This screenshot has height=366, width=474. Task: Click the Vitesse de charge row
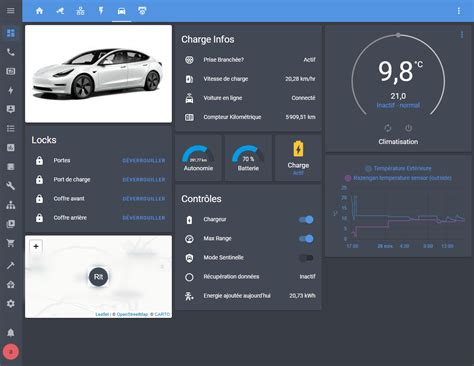[x=249, y=79]
